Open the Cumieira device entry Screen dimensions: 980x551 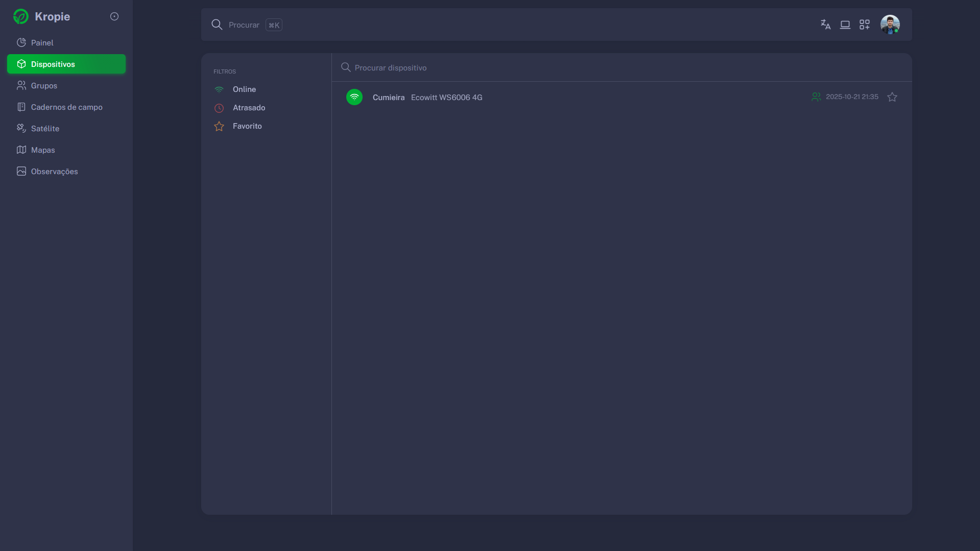(388, 98)
